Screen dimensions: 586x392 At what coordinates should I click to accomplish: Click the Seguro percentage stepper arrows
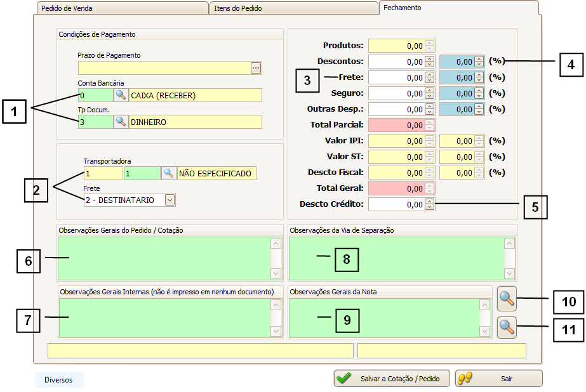(x=479, y=93)
